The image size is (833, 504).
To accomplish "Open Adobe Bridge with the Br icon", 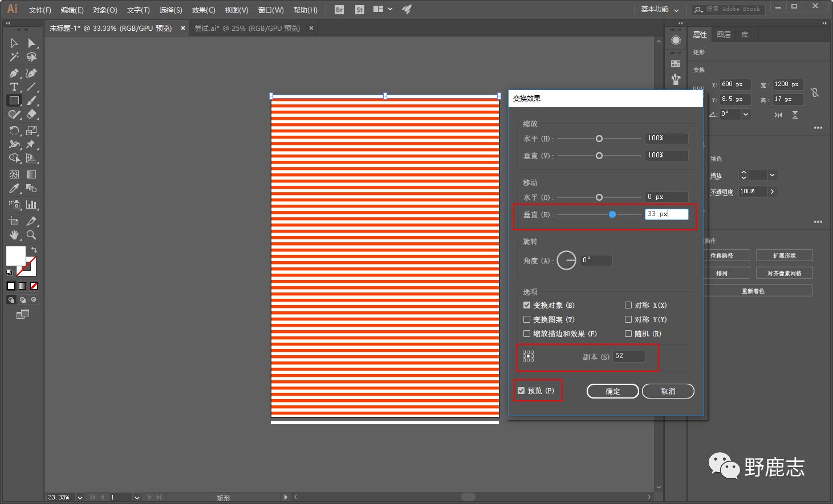I will pos(339,10).
